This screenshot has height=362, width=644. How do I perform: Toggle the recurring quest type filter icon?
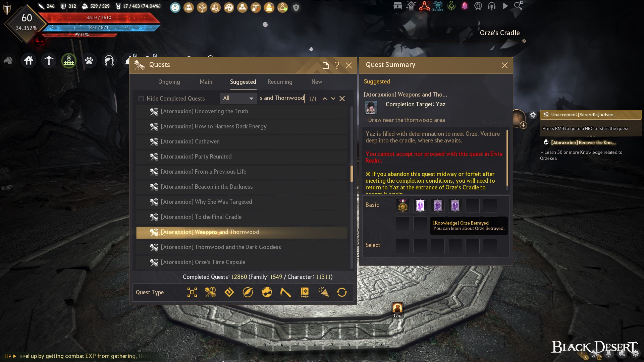point(342,292)
